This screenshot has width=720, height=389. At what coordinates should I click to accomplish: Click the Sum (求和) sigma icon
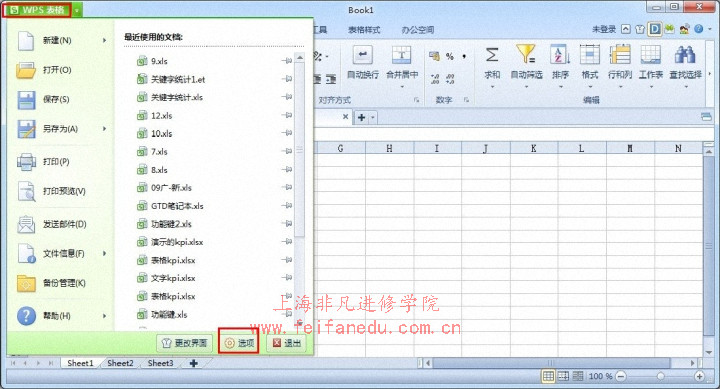click(x=492, y=55)
